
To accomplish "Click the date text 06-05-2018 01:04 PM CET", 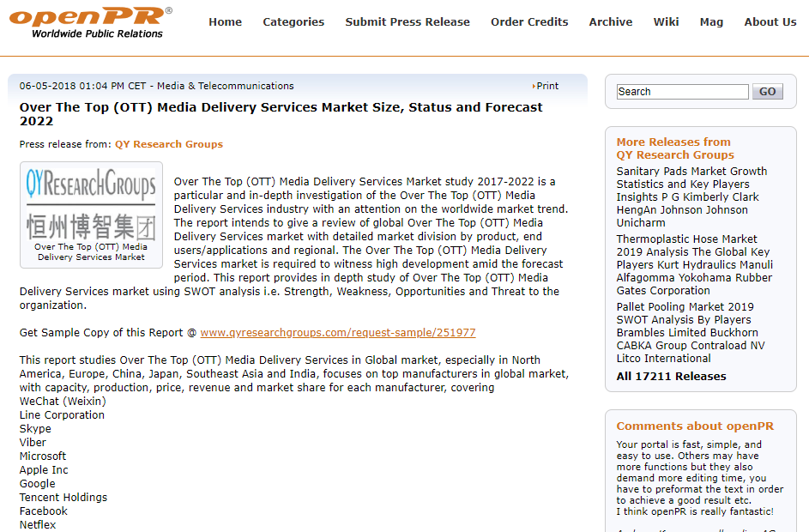I will 82,86.
